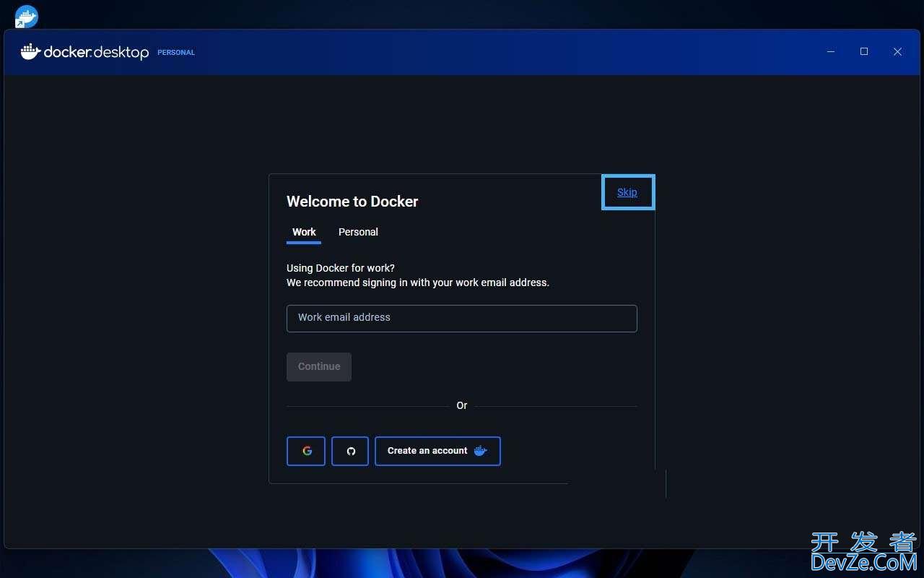
Task: Click the PERSONAL plan badge
Action: pos(176,53)
